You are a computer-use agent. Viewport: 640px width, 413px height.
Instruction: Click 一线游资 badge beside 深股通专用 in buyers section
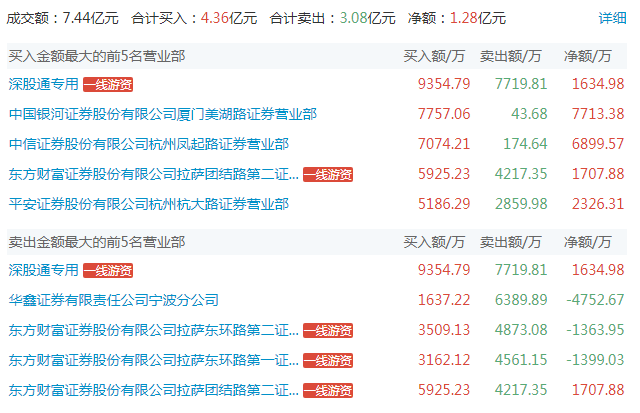108,84
